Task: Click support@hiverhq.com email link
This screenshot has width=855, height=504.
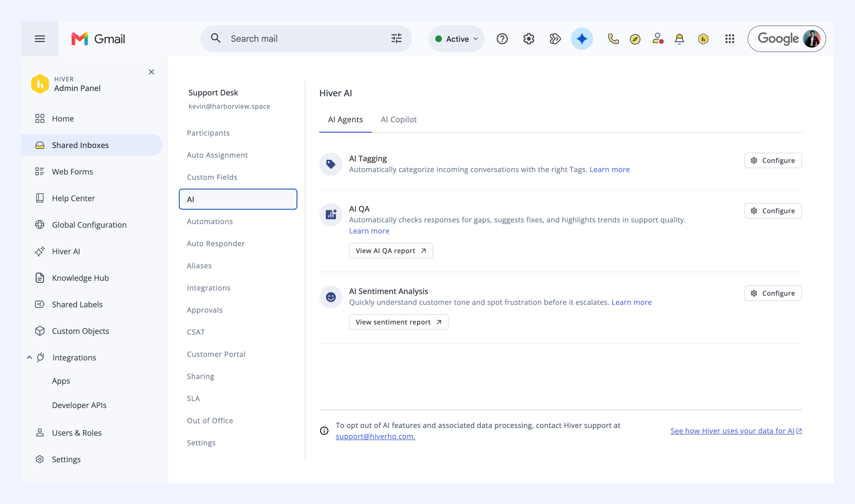Action: (375, 437)
